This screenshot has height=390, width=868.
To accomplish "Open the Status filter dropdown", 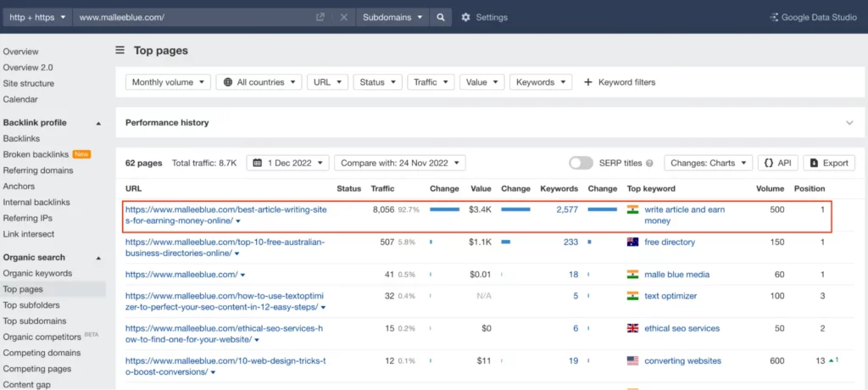I will point(377,82).
